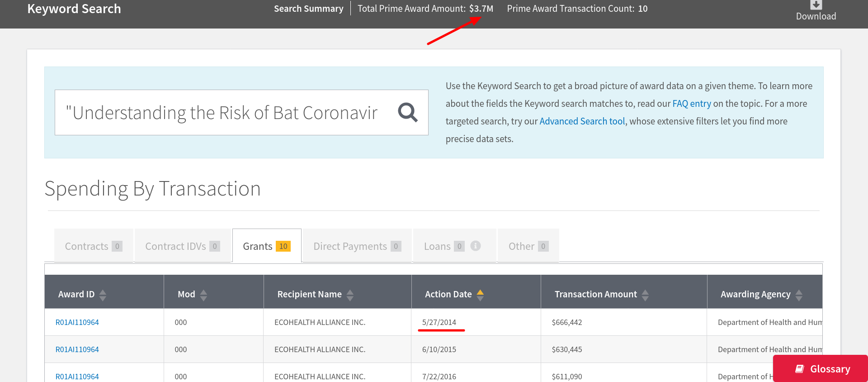Click the $611,090 transaction amount
Screen dimensions: 868x382
[x=567, y=377]
